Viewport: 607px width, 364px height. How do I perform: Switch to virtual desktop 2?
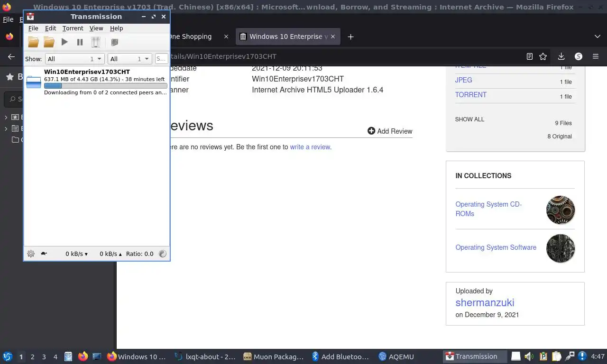click(32, 357)
